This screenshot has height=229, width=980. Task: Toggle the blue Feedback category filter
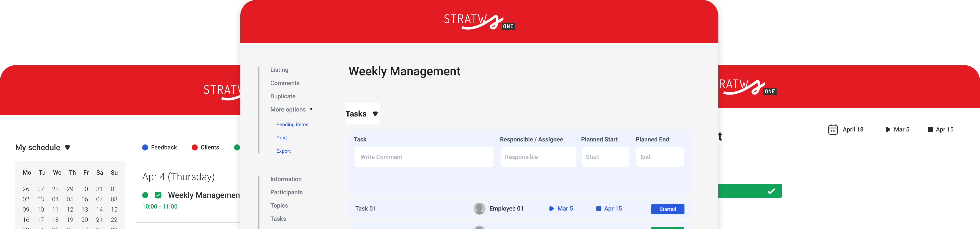pyautogui.click(x=145, y=147)
